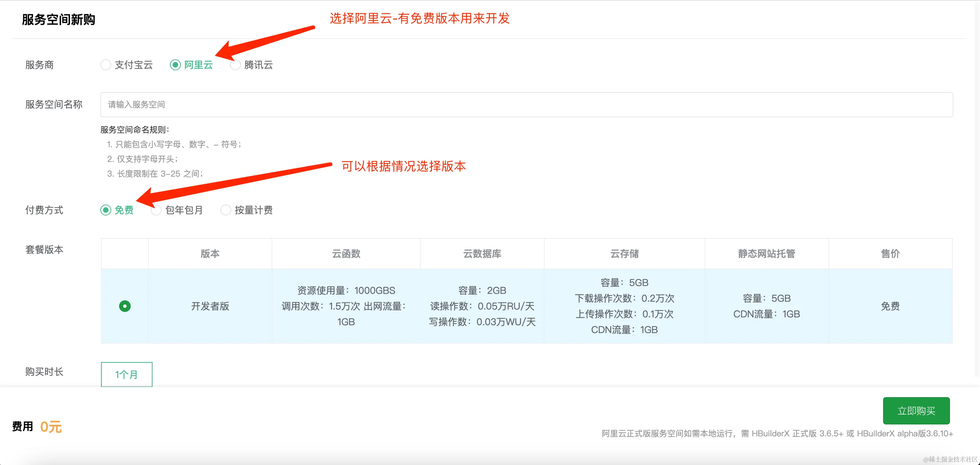980x465 pixels.
Task: Click the 1个月 purchase duration selector
Action: tap(126, 375)
